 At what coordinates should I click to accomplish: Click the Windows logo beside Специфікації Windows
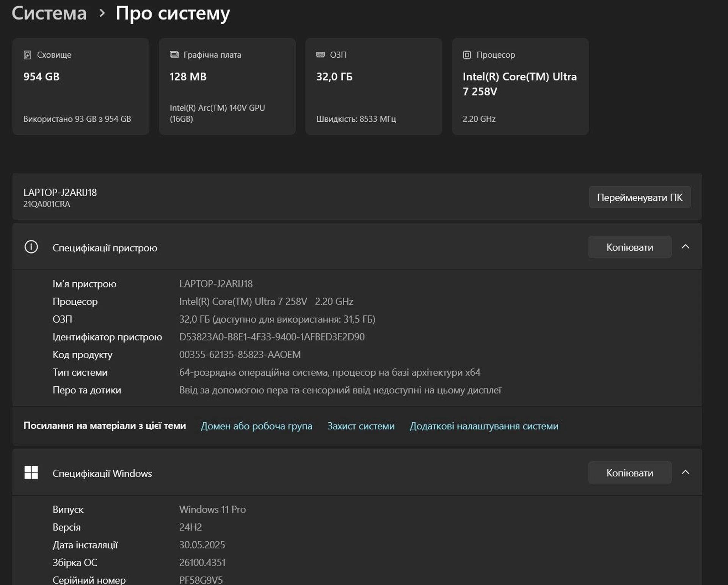[x=31, y=473]
